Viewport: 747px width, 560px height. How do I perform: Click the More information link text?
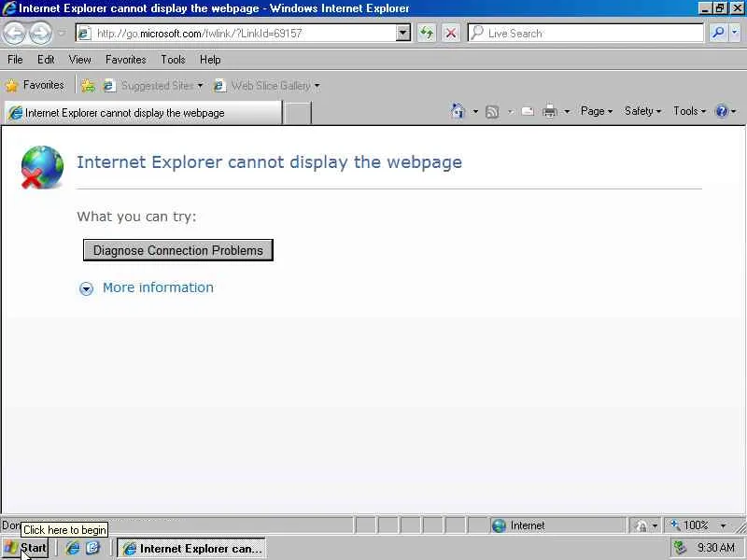(x=158, y=287)
